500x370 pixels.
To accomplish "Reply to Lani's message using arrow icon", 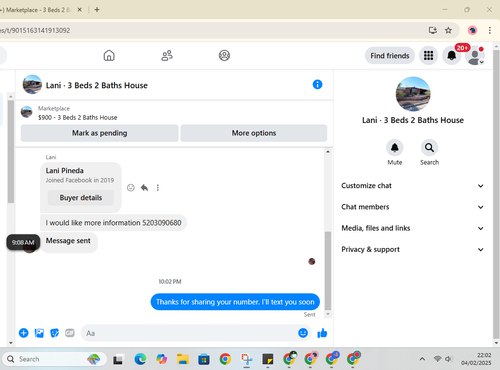I will pyautogui.click(x=144, y=188).
